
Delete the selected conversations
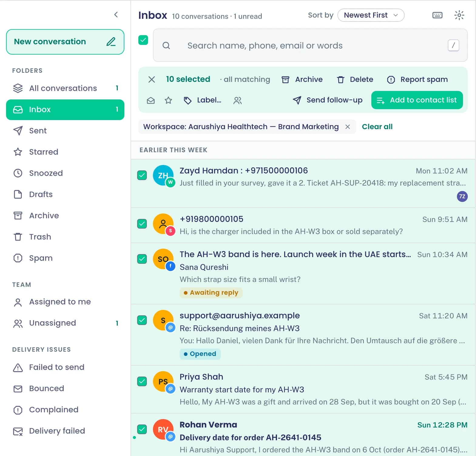pyautogui.click(x=355, y=79)
